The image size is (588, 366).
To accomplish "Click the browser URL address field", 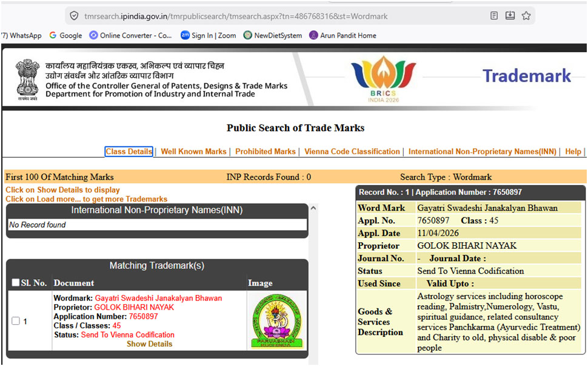I will tap(273, 16).
